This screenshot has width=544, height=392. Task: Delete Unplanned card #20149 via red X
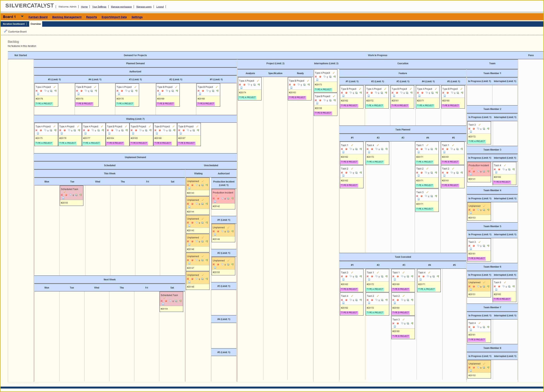tap(213, 231)
